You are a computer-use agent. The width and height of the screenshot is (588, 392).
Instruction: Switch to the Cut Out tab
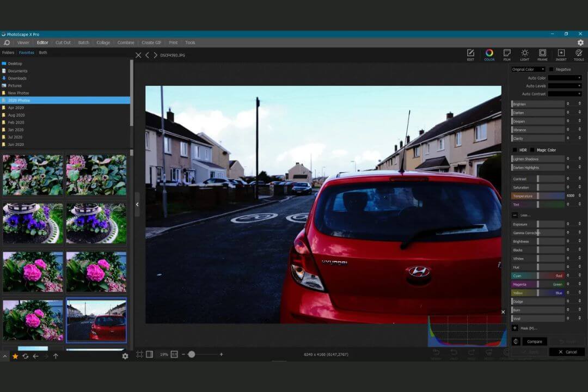(x=63, y=42)
